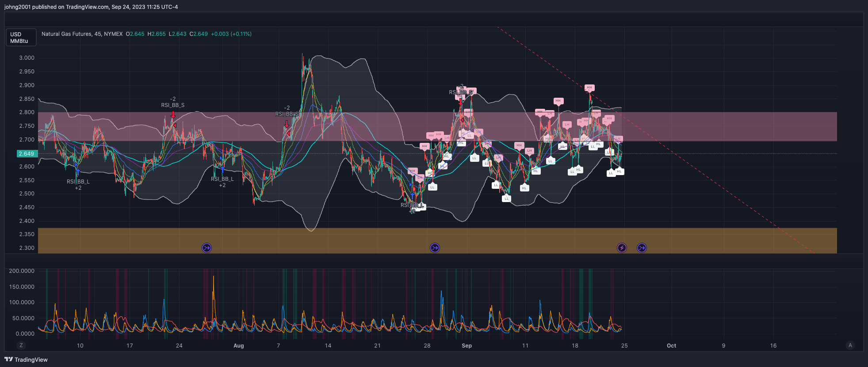Click the topmost HH label on the dashed trendline

pyautogui.click(x=589, y=88)
